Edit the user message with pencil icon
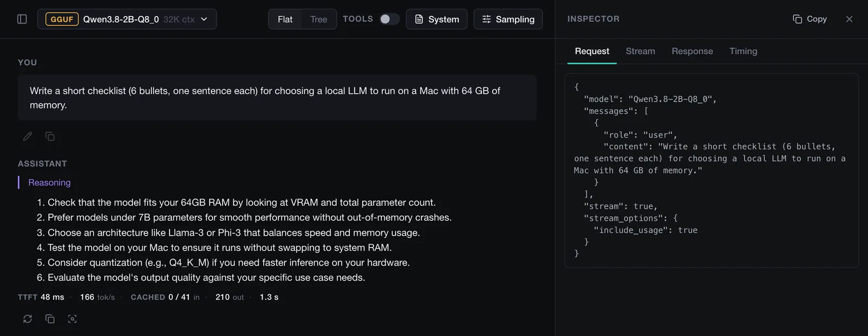 [28, 136]
